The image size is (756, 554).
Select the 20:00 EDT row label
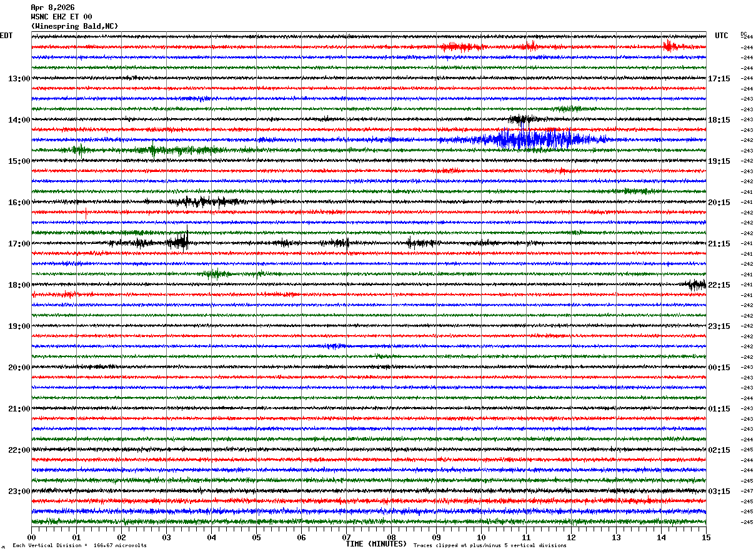point(19,368)
